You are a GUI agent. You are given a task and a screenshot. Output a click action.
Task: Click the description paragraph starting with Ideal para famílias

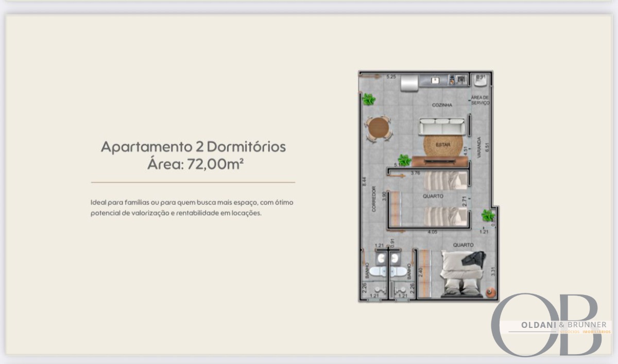click(x=192, y=207)
